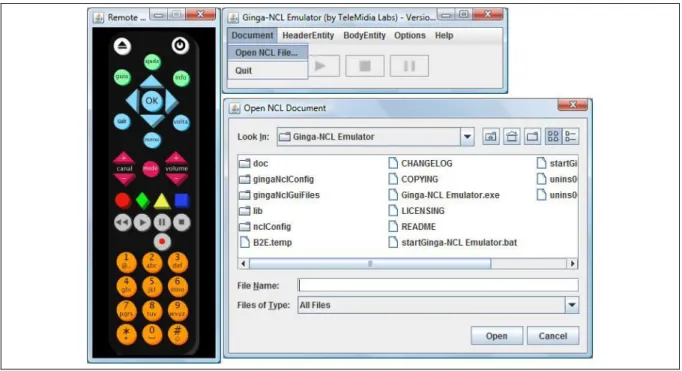Click the left arrow on remote
The height and width of the screenshot is (371, 682).
[132, 101]
